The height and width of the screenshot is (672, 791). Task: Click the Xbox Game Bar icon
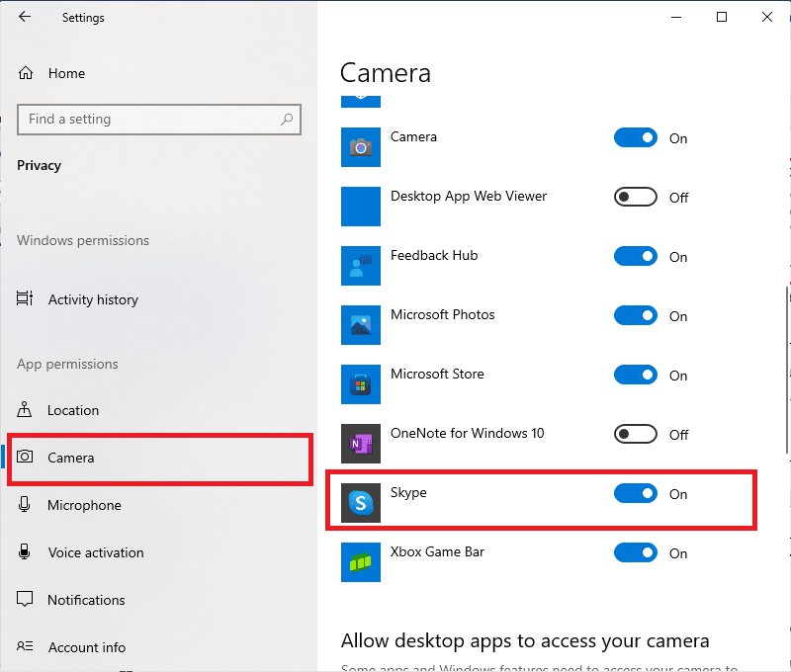click(x=361, y=562)
